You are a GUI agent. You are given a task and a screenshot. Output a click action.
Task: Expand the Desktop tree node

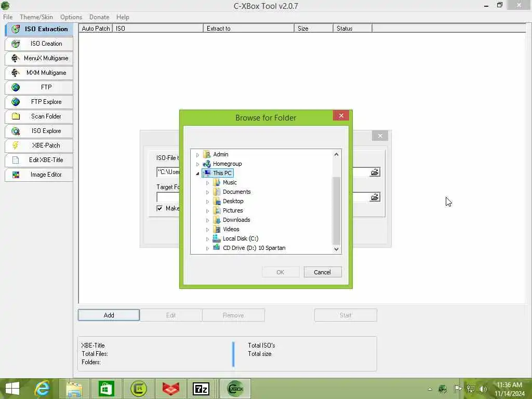coord(207,202)
